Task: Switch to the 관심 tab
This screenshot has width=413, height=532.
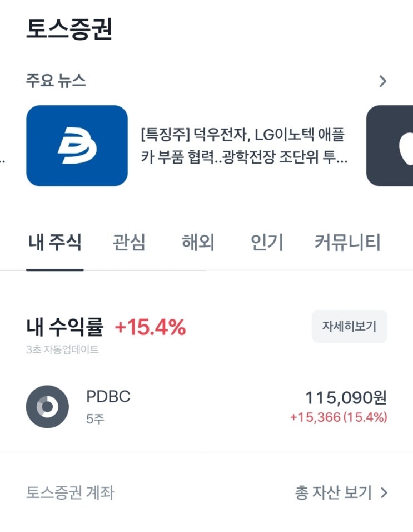Action: tap(129, 243)
